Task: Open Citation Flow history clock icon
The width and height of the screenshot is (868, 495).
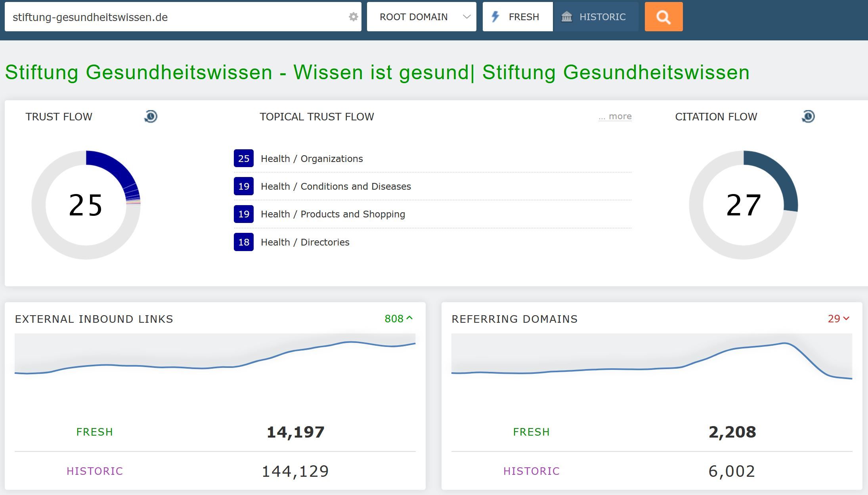Action: [x=808, y=116]
